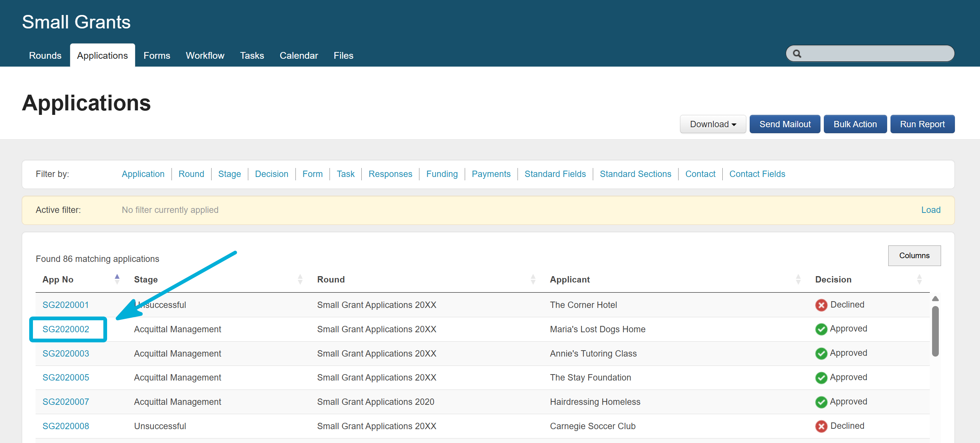
Task: Open the Download dropdown
Action: [713, 124]
